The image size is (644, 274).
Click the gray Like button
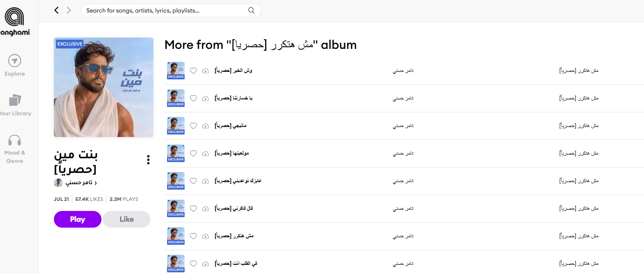(x=127, y=219)
